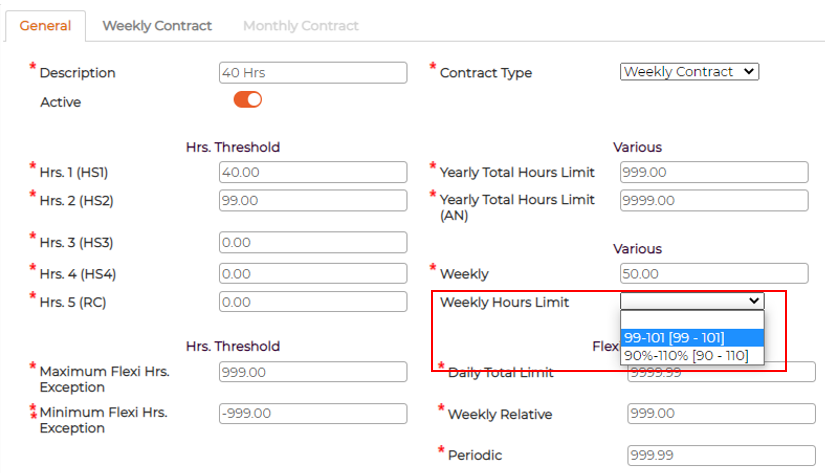Choose the 90%-110% [90 - 110] option
This screenshot has height=475, width=825.
click(692, 355)
